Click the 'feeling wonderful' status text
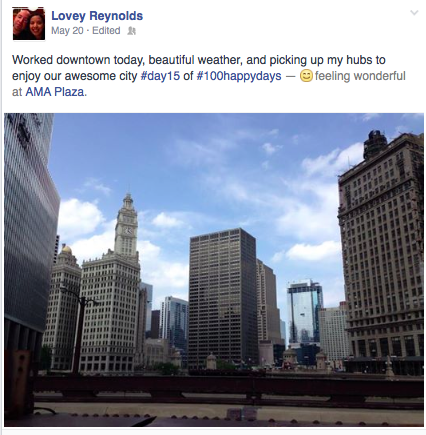Viewport: 426px width, 435px height. click(x=360, y=76)
